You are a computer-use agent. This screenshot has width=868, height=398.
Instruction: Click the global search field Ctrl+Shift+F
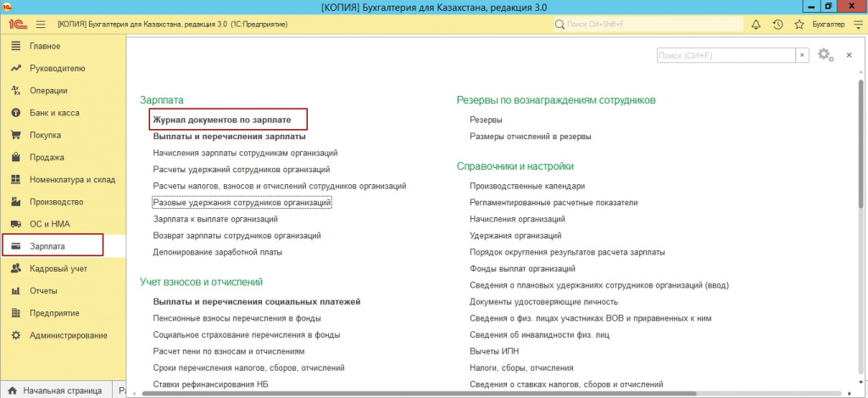[648, 25]
